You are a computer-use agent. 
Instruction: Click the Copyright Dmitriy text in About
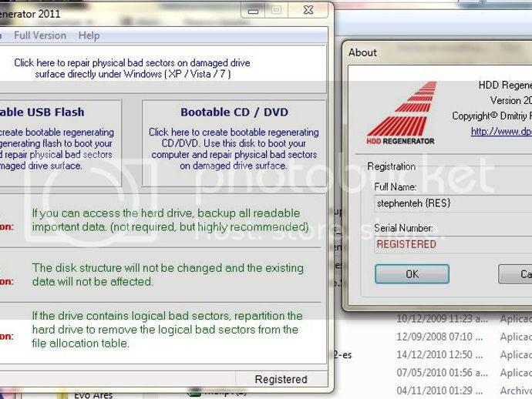click(x=492, y=116)
